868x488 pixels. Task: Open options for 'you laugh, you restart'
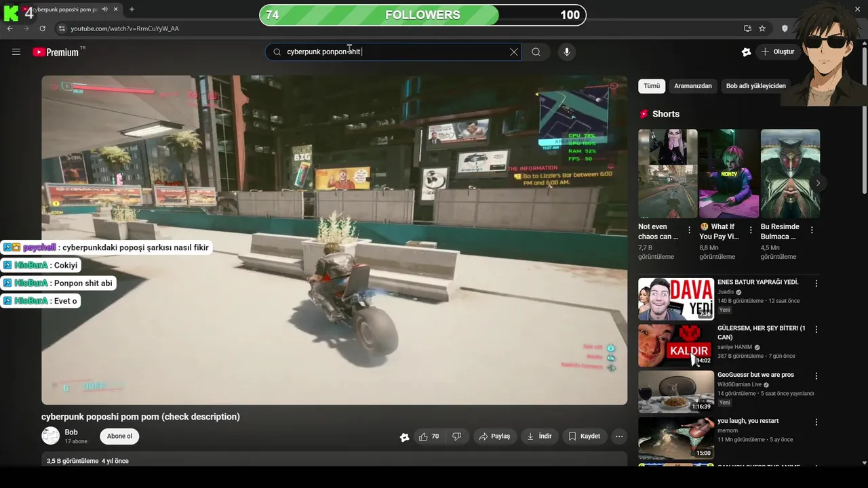click(816, 422)
